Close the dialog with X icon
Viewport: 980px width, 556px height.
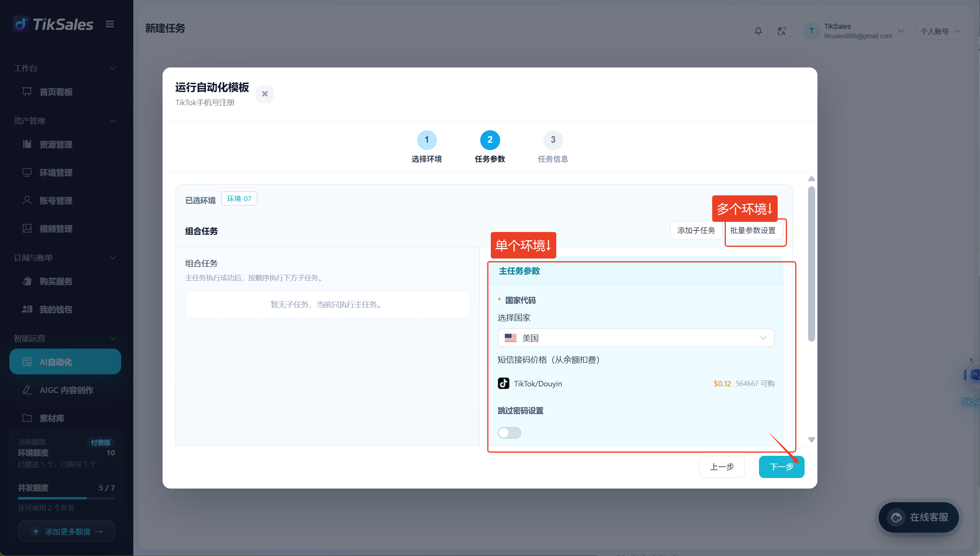pos(265,94)
